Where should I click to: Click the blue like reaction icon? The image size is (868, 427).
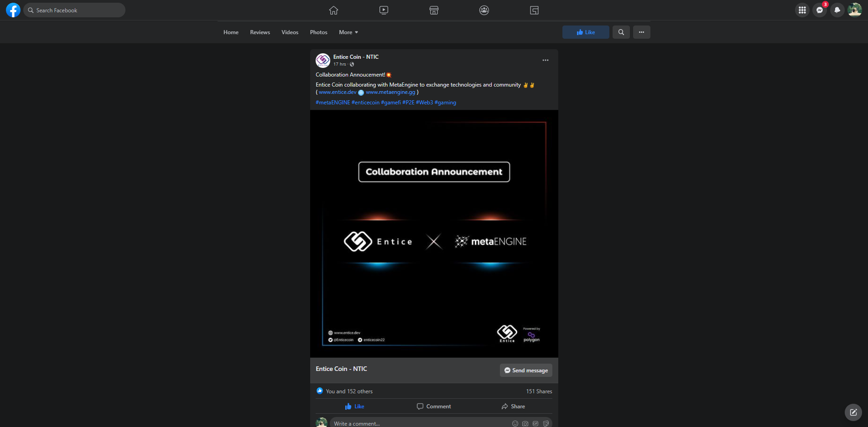pyautogui.click(x=320, y=391)
